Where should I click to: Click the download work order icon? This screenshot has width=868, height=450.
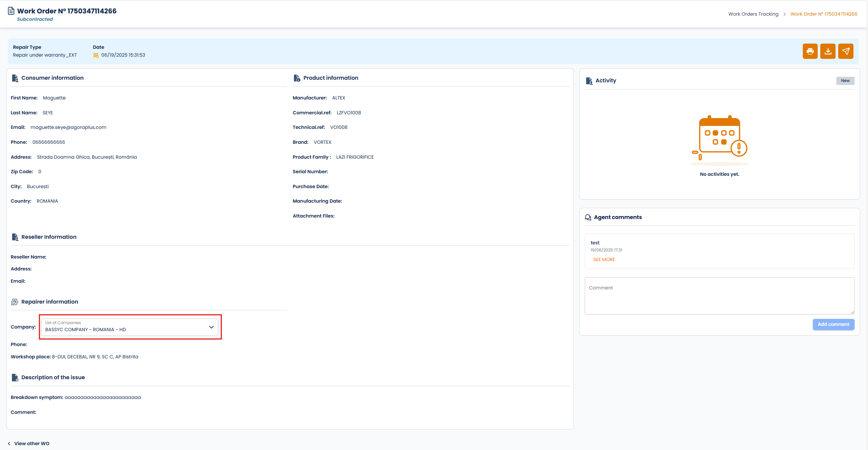(x=828, y=51)
